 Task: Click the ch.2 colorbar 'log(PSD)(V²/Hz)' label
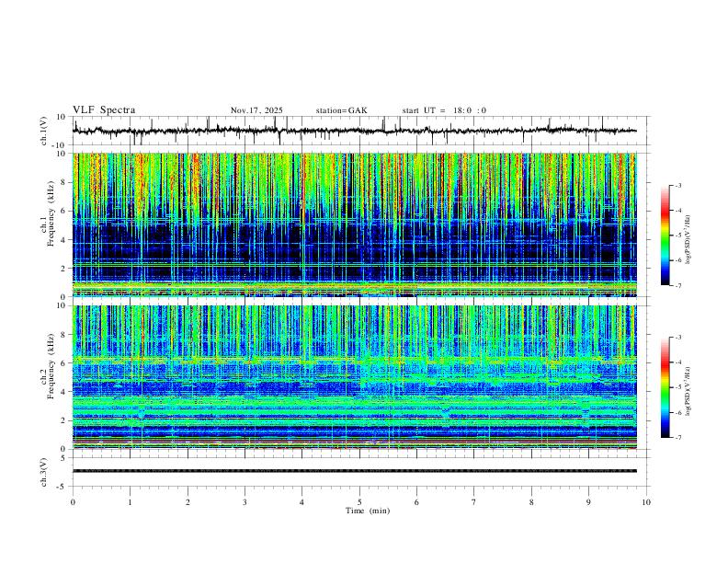coord(688,391)
